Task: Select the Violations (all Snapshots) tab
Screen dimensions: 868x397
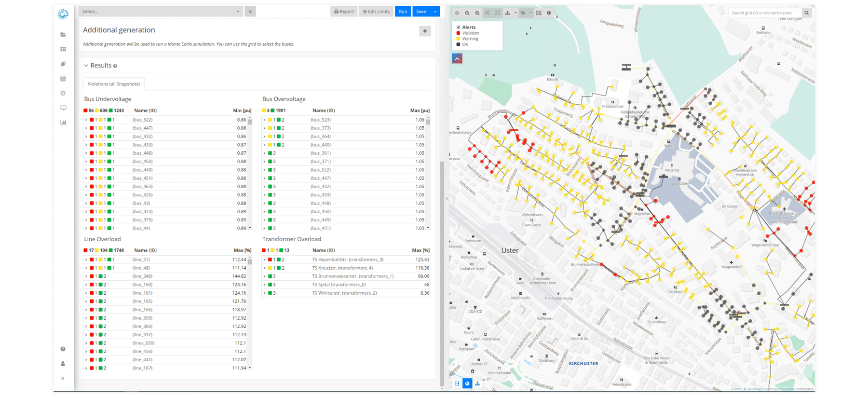Action: 114,84
